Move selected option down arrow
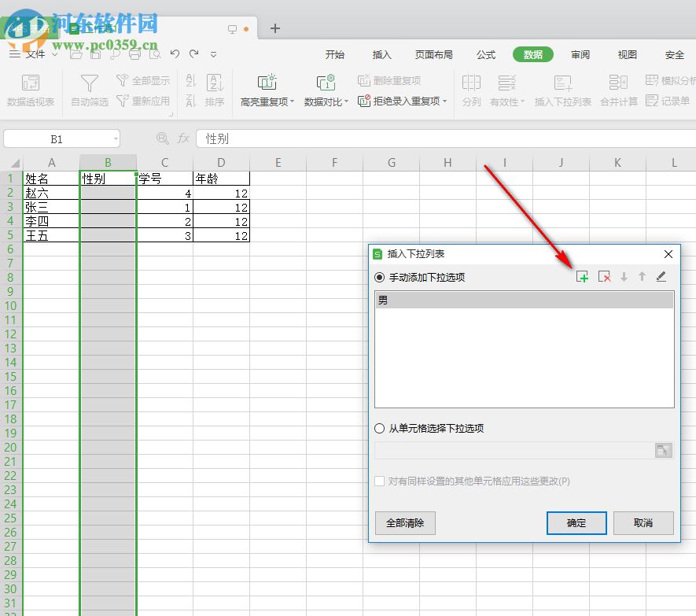The image size is (696, 616). coord(624,277)
